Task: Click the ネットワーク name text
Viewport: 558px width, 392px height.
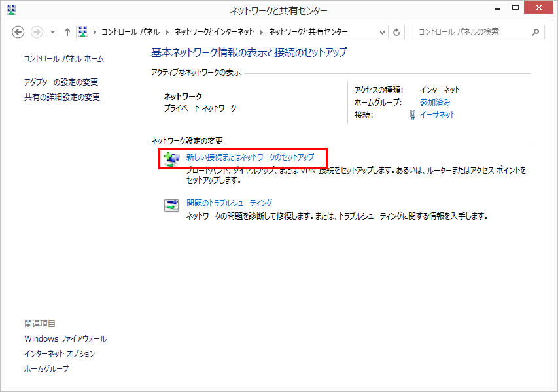Action: [183, 96]
